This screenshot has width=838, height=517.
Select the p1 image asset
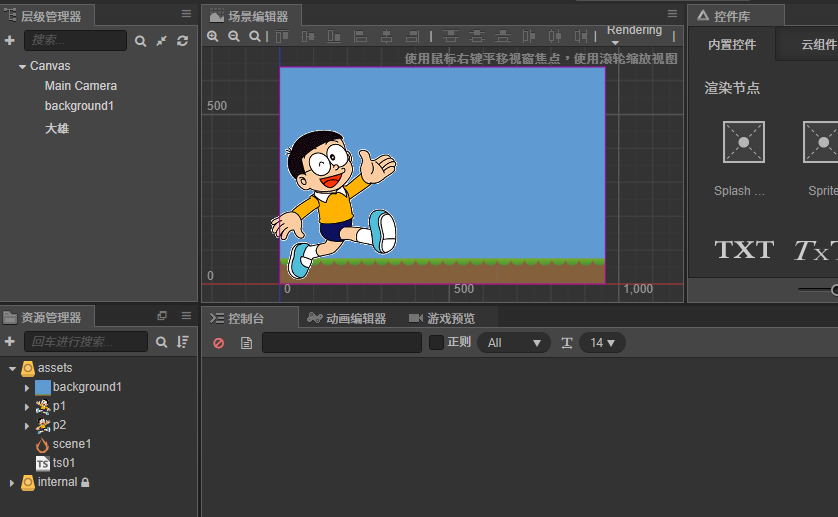click(59, 406)
